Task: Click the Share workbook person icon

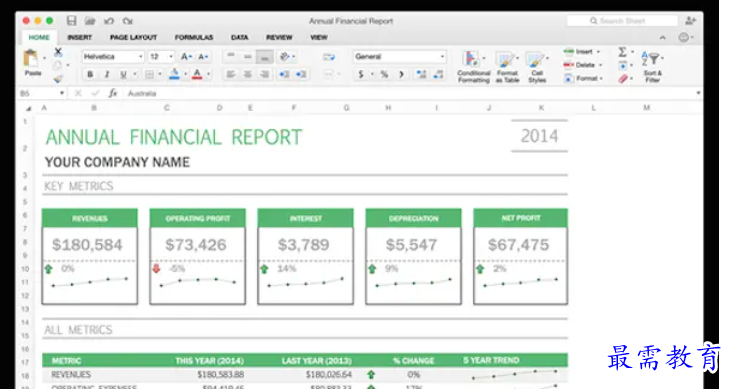Action: (690, 20)
